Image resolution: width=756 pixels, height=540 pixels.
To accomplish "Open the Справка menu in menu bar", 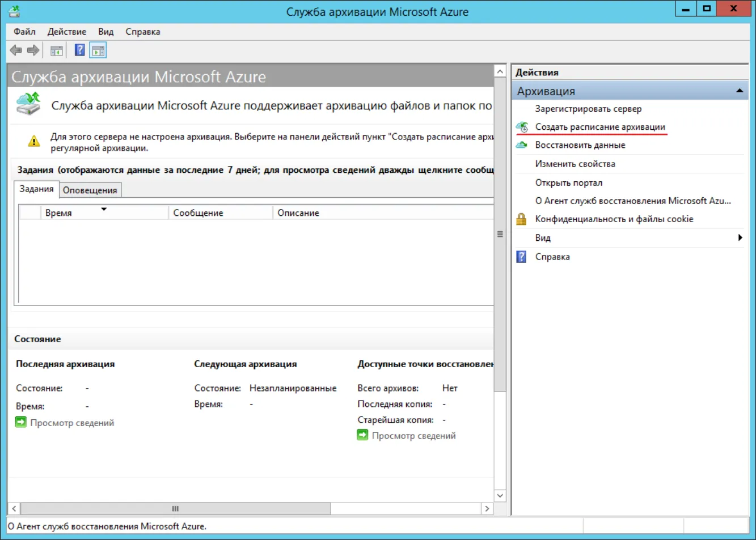I will click(143, 32).
